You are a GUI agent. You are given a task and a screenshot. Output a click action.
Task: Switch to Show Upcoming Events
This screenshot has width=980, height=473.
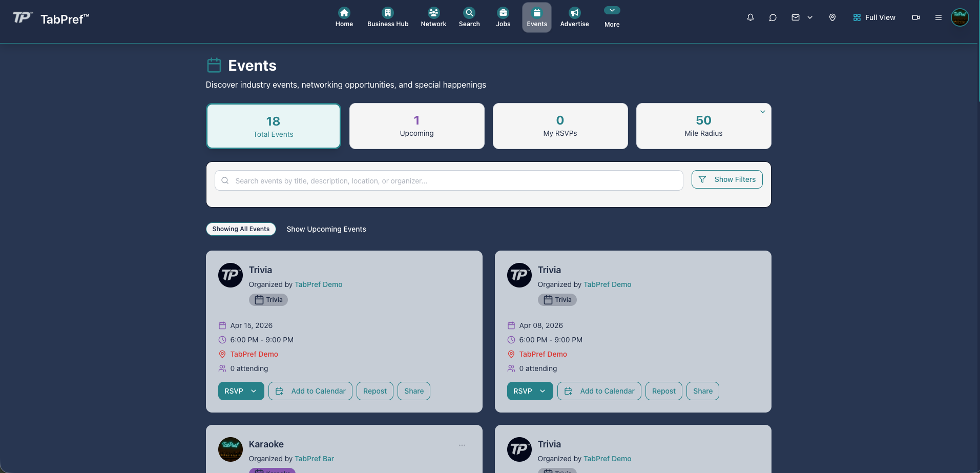pos(326,229)
